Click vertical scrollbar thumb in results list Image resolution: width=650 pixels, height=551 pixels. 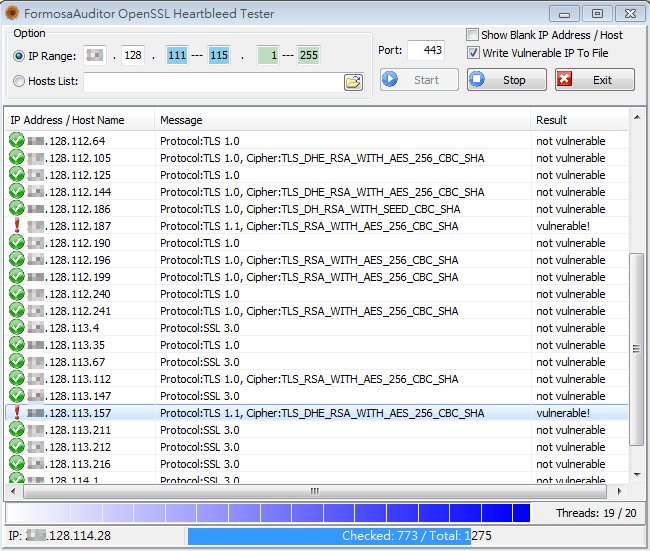pyautogui.click(x=636, y=349)
